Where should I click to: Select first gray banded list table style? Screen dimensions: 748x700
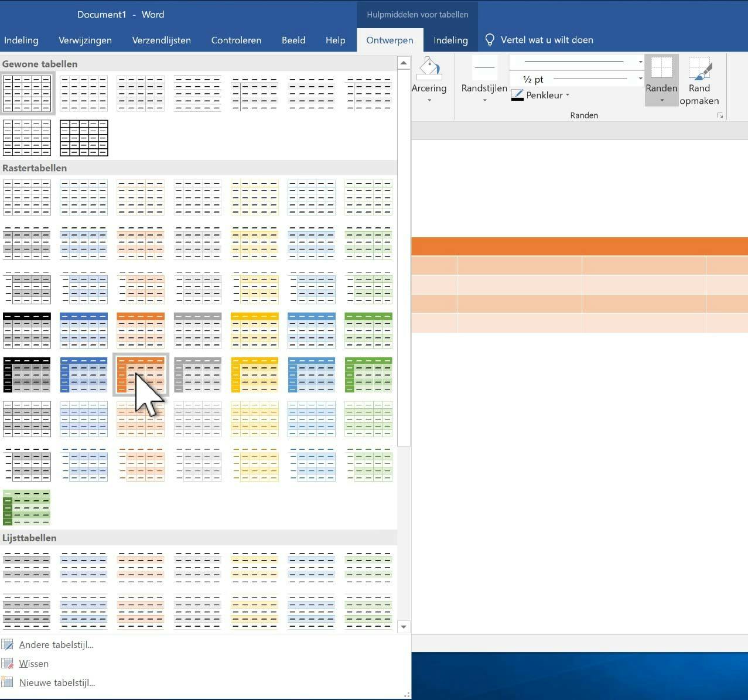pyautogui.click(x=27, y=567)
